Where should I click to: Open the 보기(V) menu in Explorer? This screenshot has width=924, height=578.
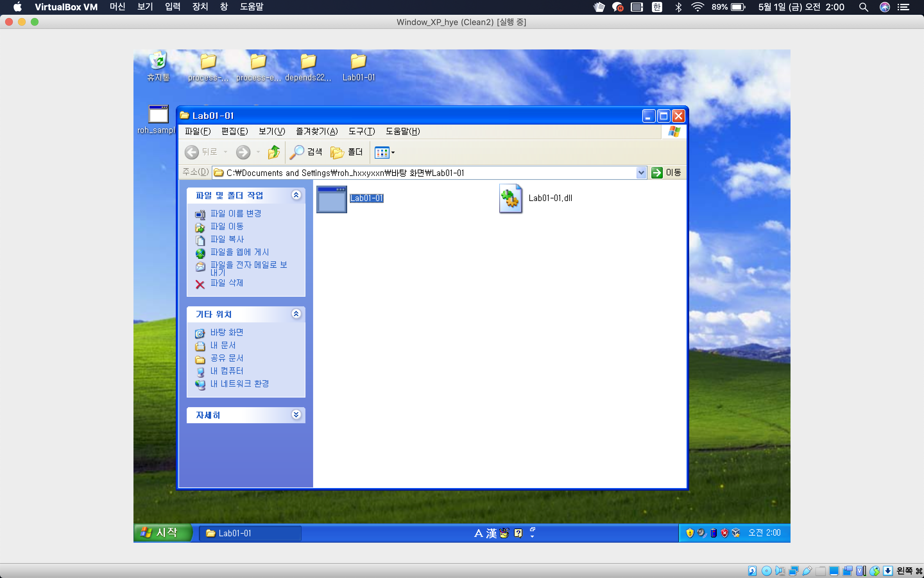(x=272, y=132)
